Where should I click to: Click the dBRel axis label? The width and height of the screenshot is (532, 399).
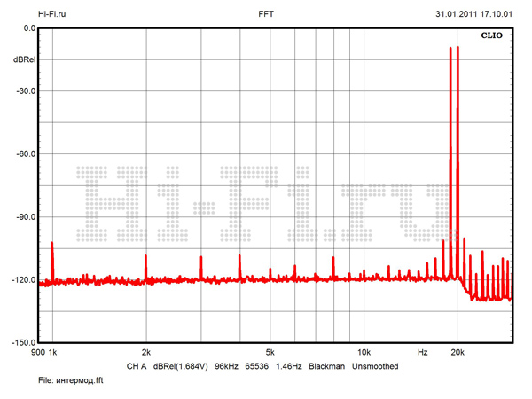(24, 59)
